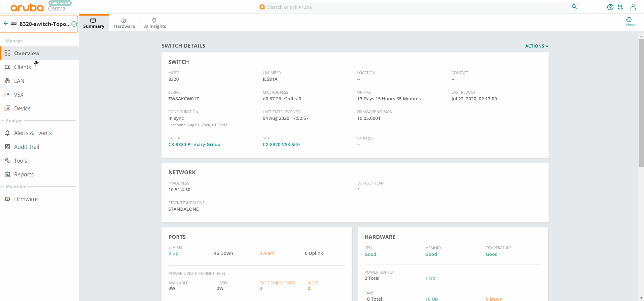Open Device in the sidebar
The width and height of the screenshot is (644, 301).
pyautogui.click(x=39, y=108)
